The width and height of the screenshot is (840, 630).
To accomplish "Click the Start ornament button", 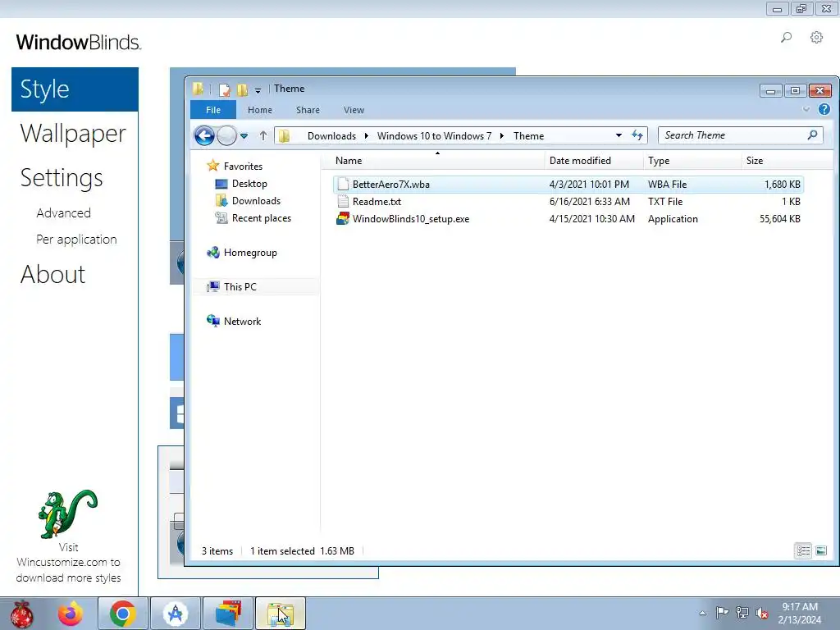I will (x=22, y=614).
